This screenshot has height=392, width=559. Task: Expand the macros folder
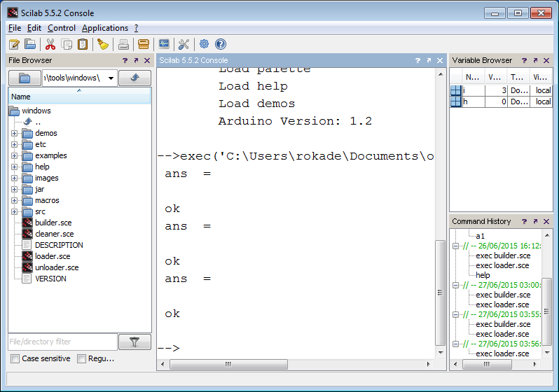pos(14,201)
